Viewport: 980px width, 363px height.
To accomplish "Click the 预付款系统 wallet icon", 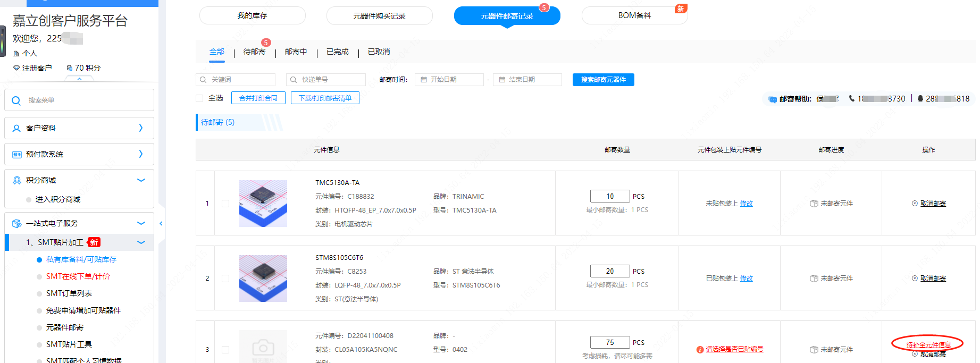I will tap(16, 154).
